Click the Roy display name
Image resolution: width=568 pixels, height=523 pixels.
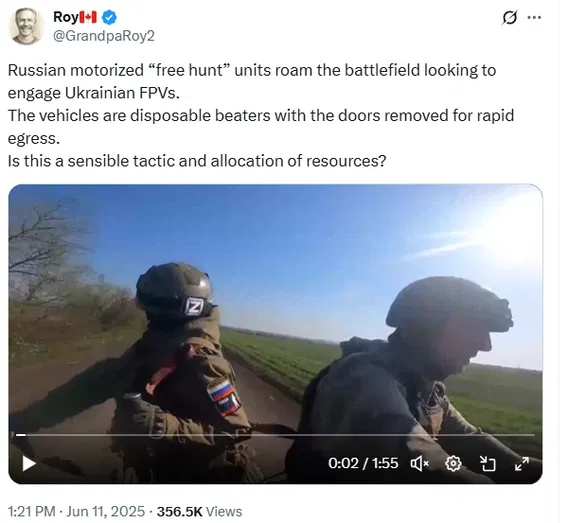(66, 17)
